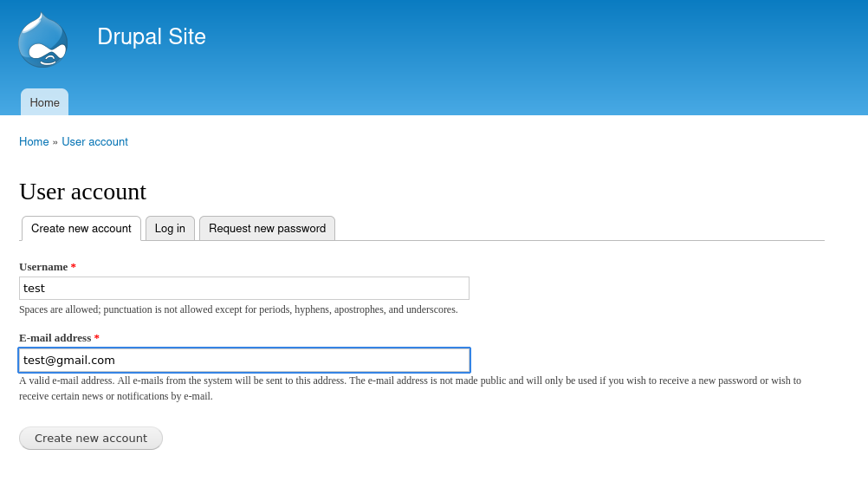Viewport: 868px width, 488px height.
Task: Click the breadcrumb separator arrow
Action: [55, 142]
